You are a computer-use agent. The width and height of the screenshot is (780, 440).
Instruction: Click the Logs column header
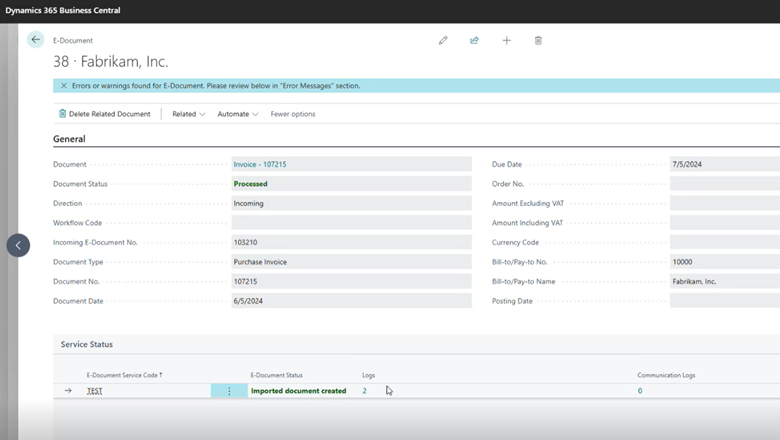click(x=369, y=375)
